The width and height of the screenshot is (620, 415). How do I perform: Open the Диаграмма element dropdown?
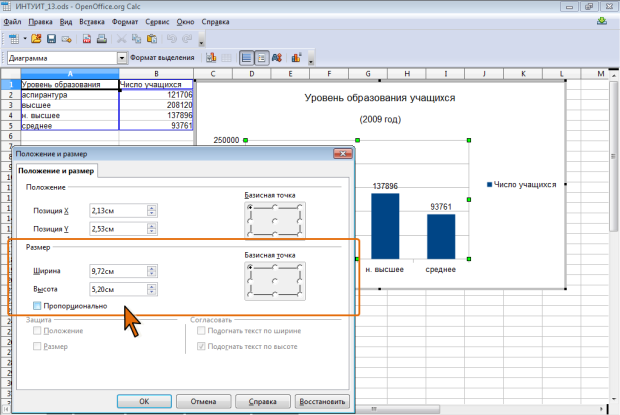(120, 58)
